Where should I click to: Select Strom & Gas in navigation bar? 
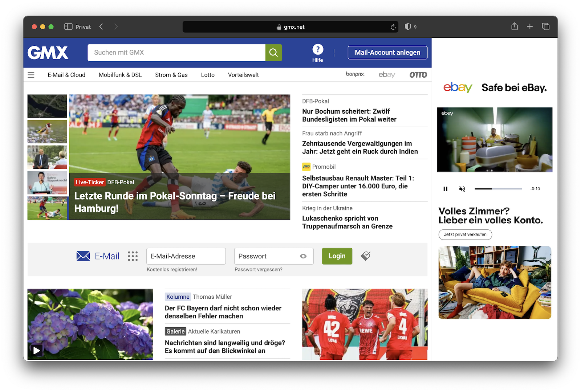point(171,75)
